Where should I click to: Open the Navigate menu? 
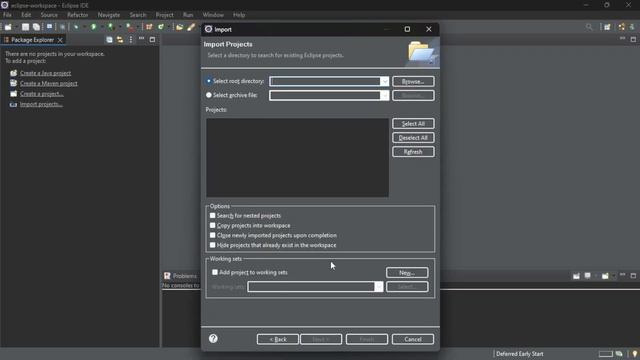point(109,15)
